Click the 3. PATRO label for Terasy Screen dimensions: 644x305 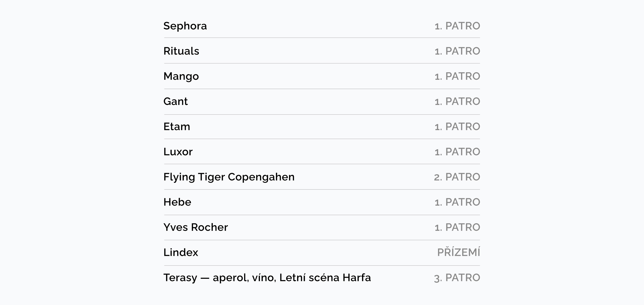pyautogui.click(x=457, y=278)
